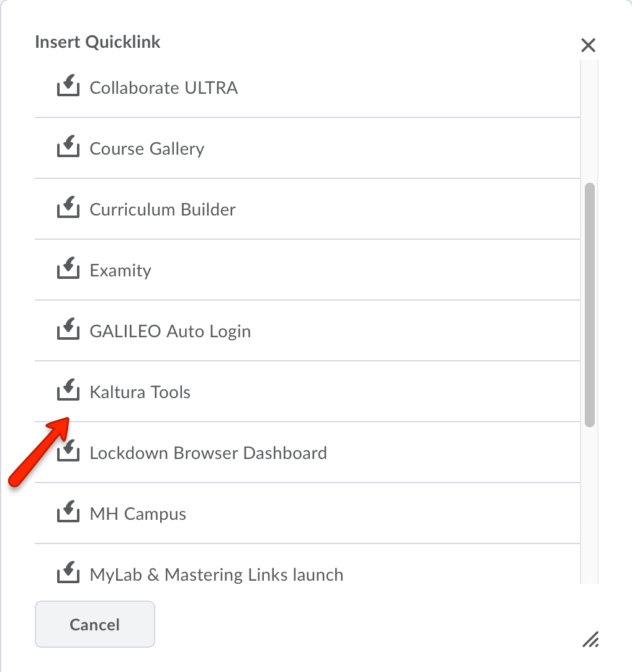
Task: Click the GALILEO Auto Login icon
Action: pos(68,330)
